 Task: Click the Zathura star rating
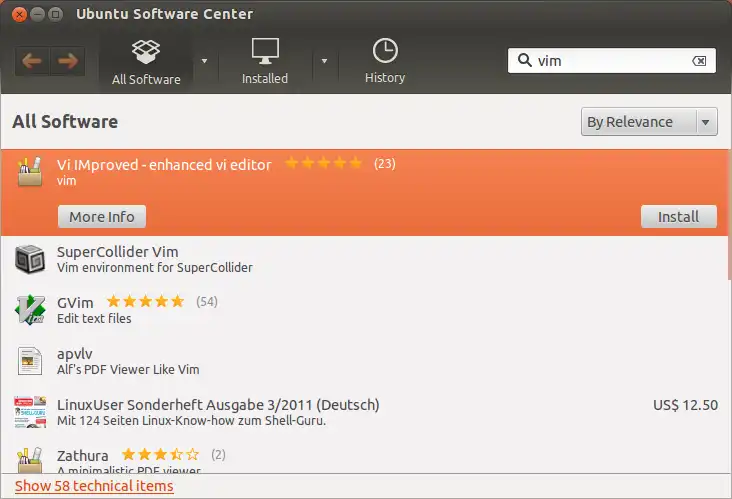point(160,455)
